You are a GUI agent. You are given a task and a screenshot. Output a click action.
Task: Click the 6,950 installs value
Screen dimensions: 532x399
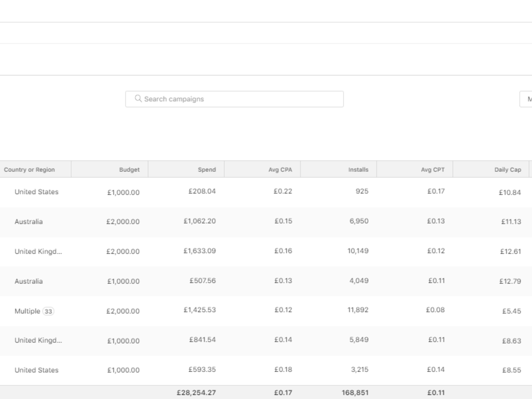pyautogui.click(x=359, y=221)
